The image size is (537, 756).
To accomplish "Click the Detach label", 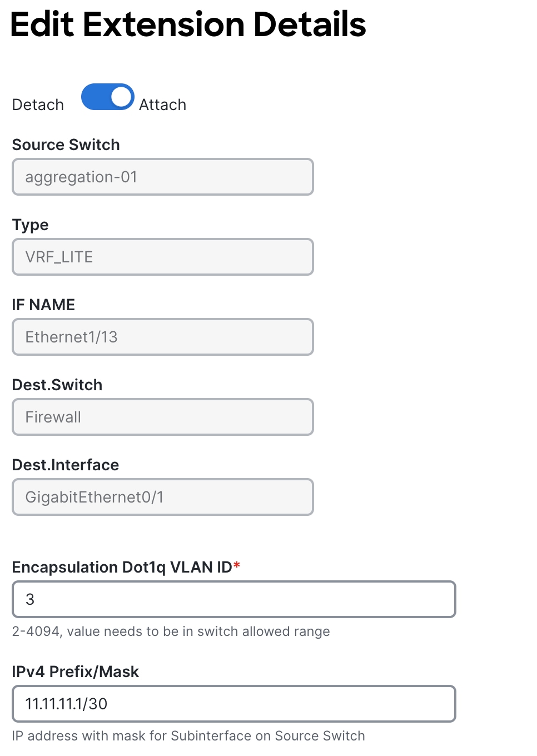I will click(37, 105).
